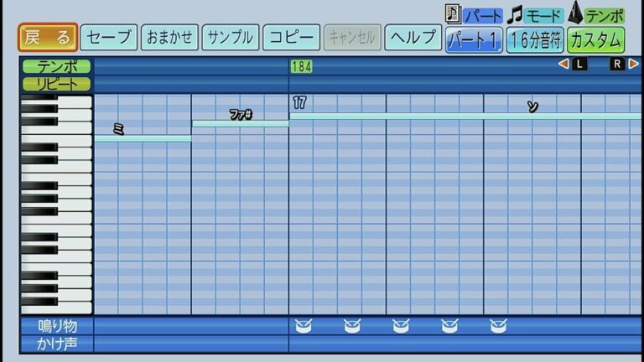The height and width of the screenshot is (362, 644).
Task: Click the sheet music パート icon
Action: 453,14
